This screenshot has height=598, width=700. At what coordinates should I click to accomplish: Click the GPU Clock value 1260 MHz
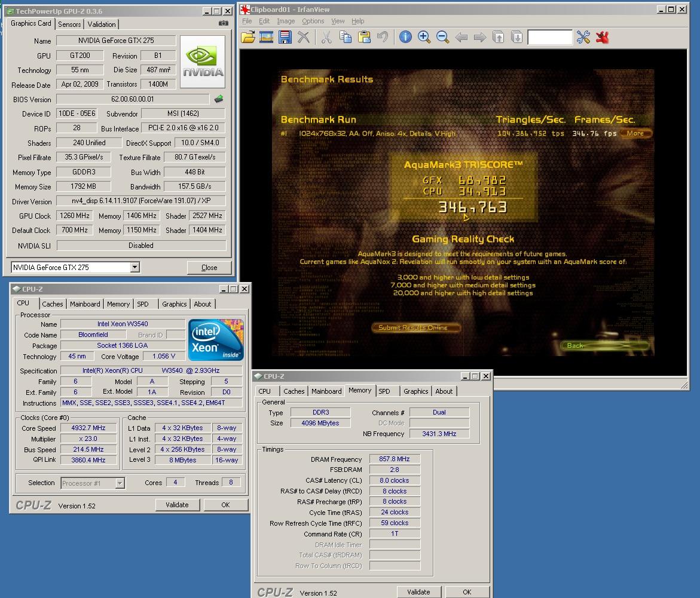point(75,216)
